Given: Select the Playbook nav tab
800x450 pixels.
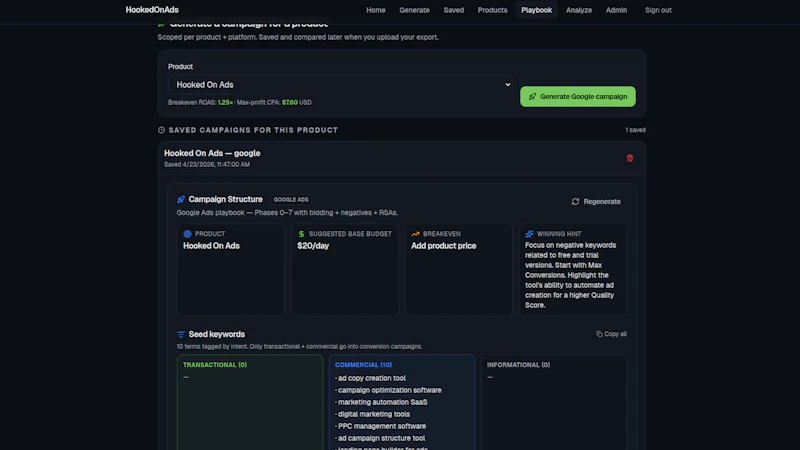Looking at the screenshot, I should coord(536,10).
